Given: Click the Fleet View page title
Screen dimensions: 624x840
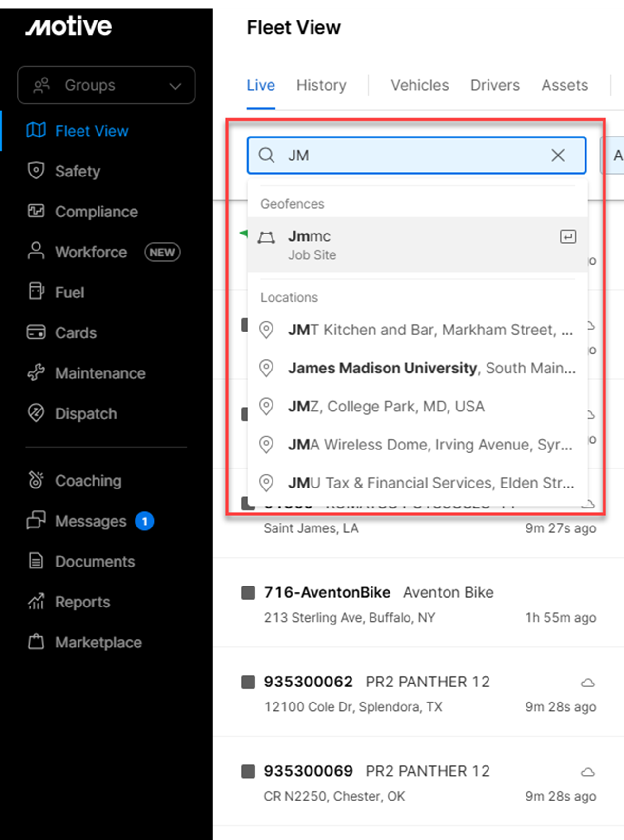Looking at the screenshot, I should click(294, 27).
